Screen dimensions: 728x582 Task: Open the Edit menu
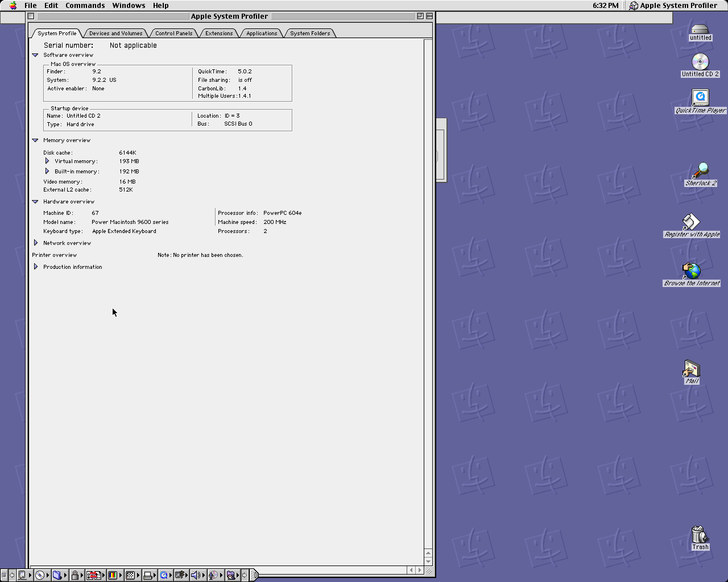click(51, 5)
